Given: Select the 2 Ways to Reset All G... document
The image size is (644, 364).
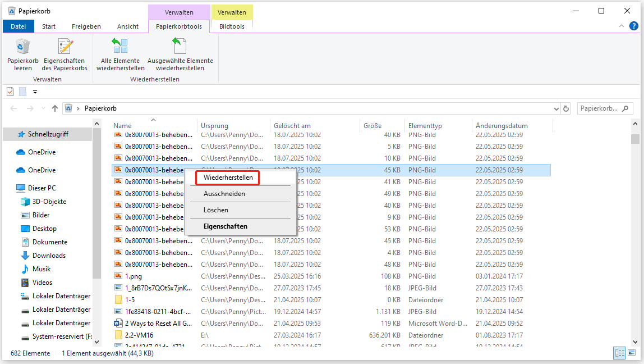Looking at the screenshot, I should pyautogui.click(x=331, y=324).
